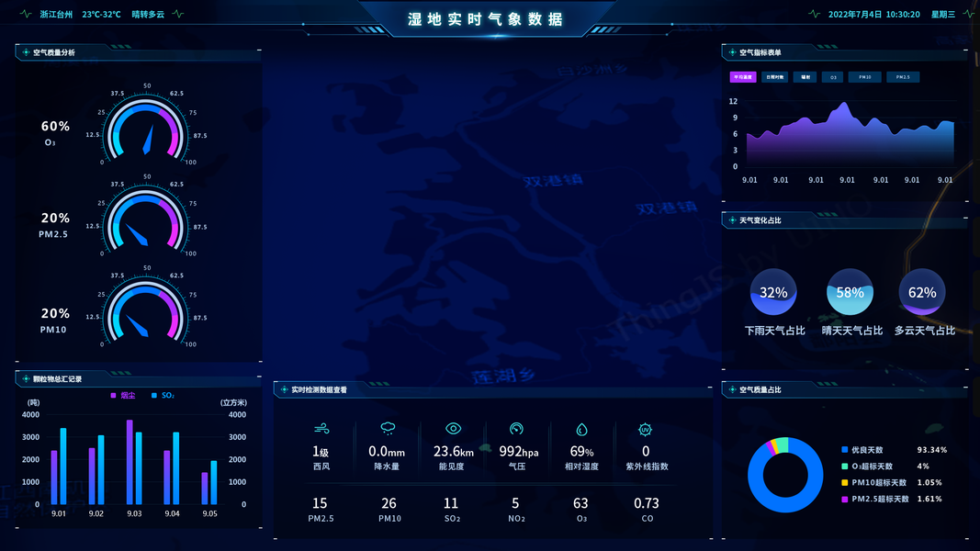Click the O₃ value 63 in the data panel
Viewport: 980px width, 551px height.
pos(580,503)
